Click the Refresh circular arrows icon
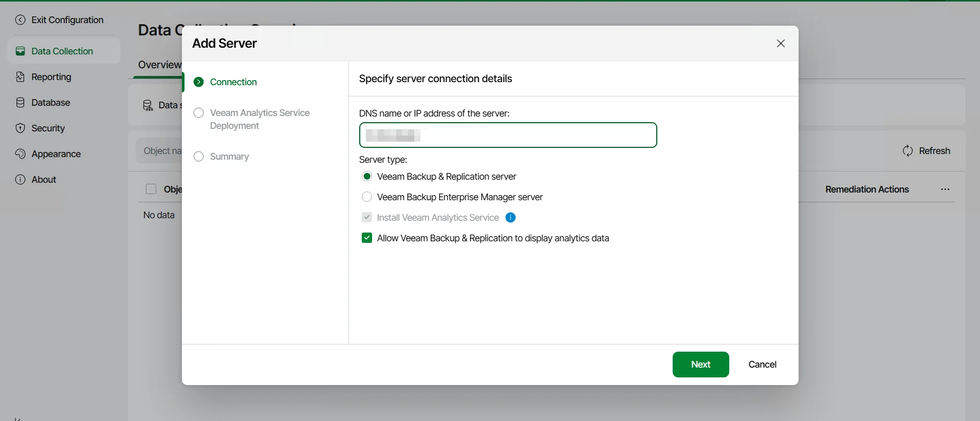 point(908,151)
